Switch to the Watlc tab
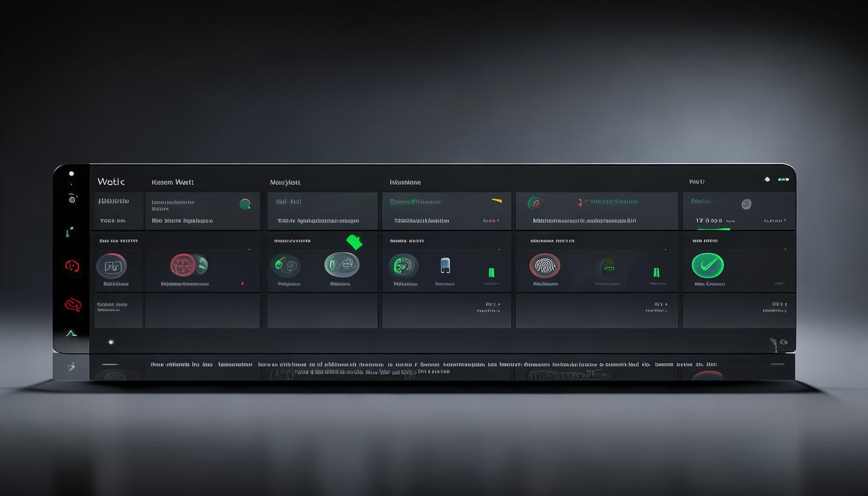The width and height of the screenshot is (868, 496). [x=111, y=182]
